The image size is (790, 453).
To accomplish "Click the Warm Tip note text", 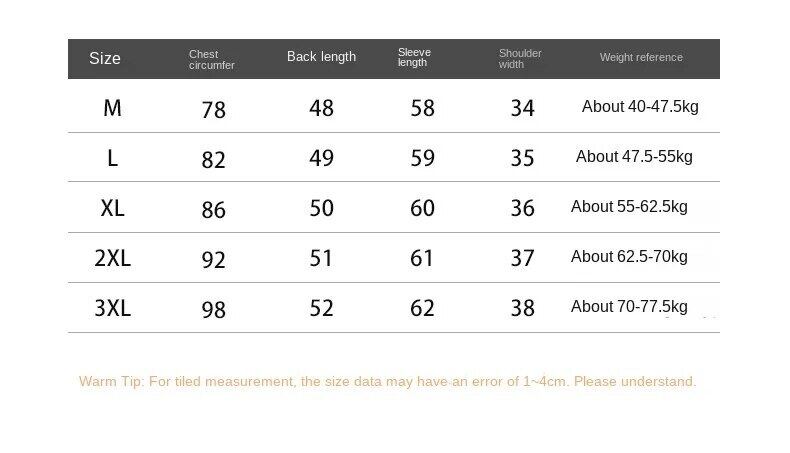I will (x=388, y=381).
